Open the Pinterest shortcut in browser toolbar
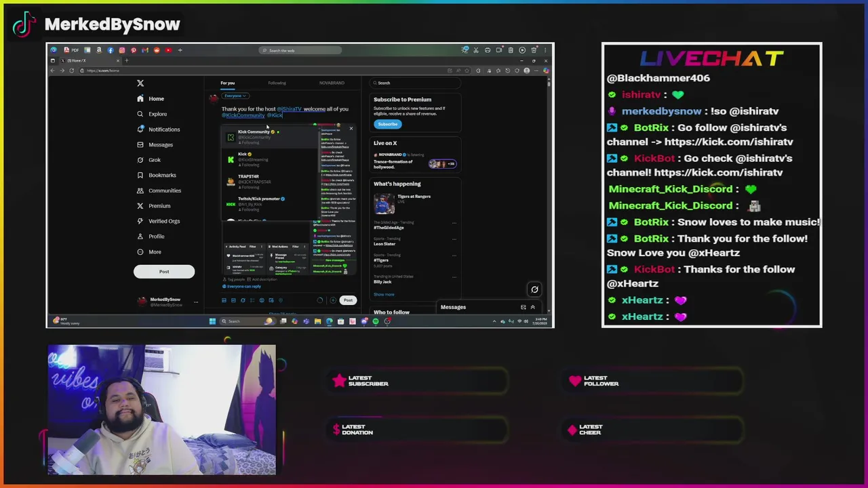This screenshot has height=488, width=868. pos(134,50)
